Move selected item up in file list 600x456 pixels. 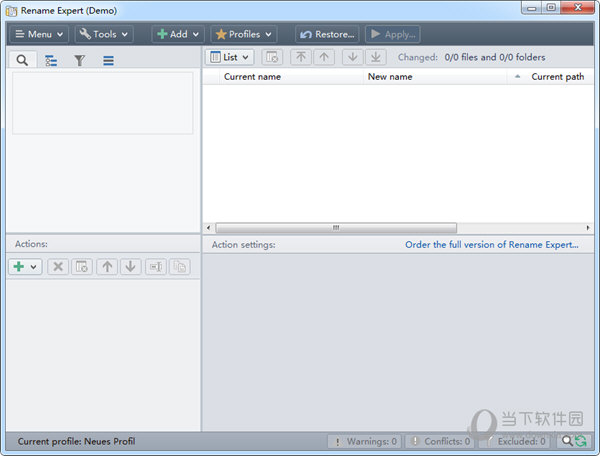[324, 57]
